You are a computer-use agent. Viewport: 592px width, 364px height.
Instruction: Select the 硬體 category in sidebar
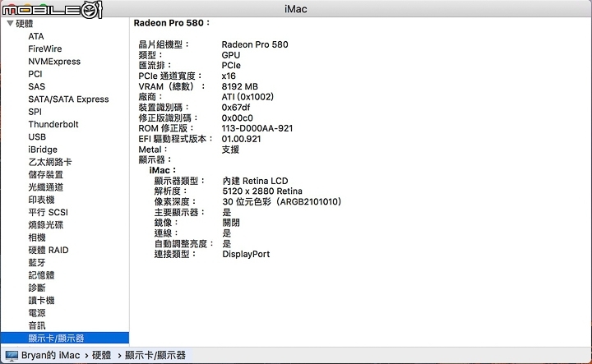[x=25, y=24]
